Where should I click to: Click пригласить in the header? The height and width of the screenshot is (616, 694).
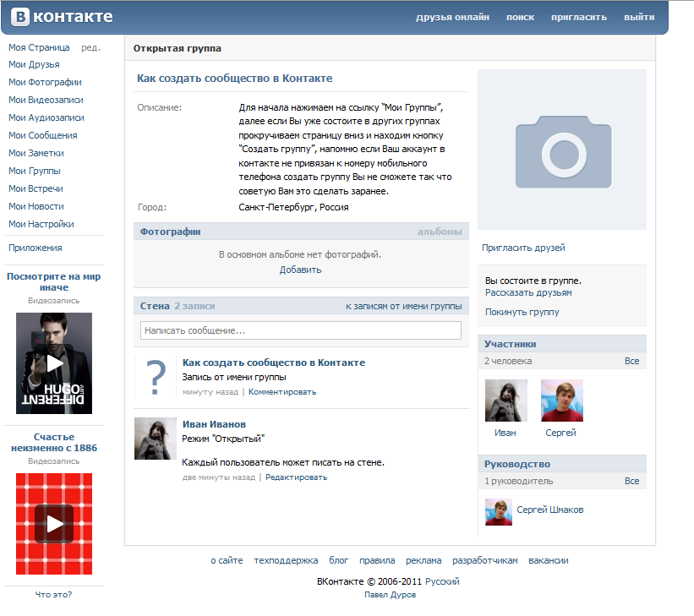point(579,17)
